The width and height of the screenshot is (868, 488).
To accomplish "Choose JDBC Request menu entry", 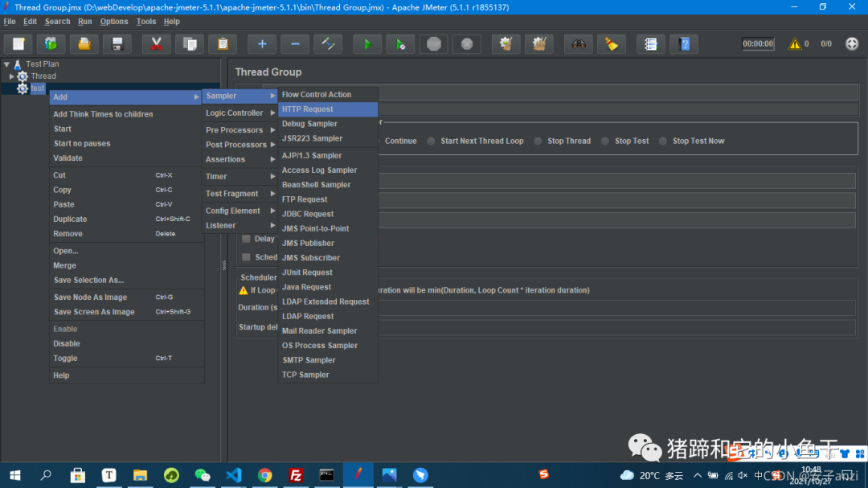I will point(328,214).
